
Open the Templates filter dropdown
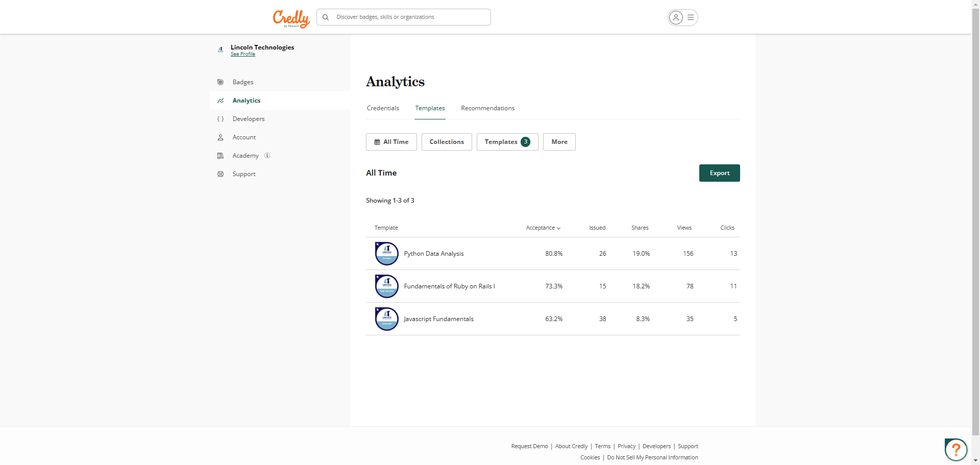coord(507,142)
